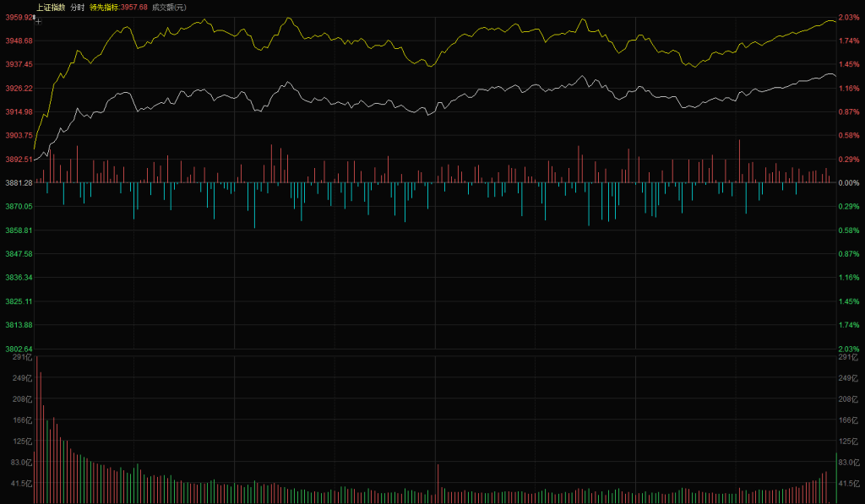865x504 pixels.
Task: Click the green 3802.64 bottom price label
Action: coord(18,349)
